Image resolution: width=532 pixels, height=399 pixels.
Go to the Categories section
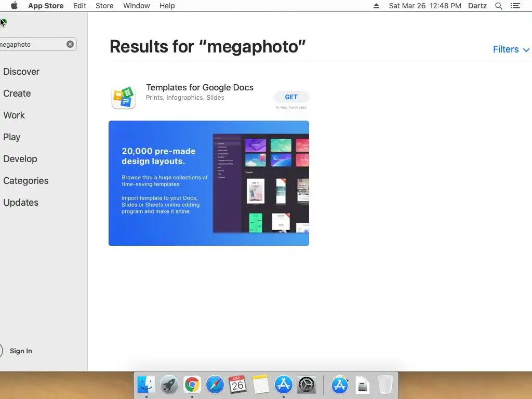26,180
